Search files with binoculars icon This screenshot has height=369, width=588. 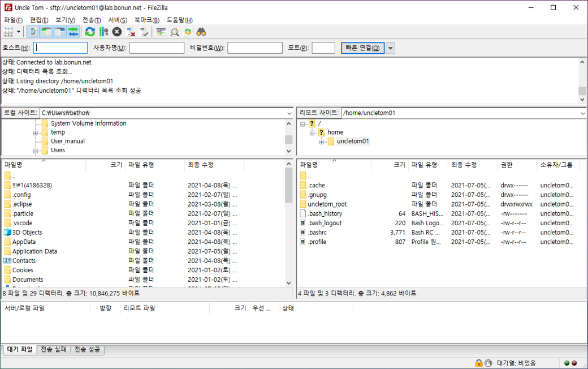point(201,32)
